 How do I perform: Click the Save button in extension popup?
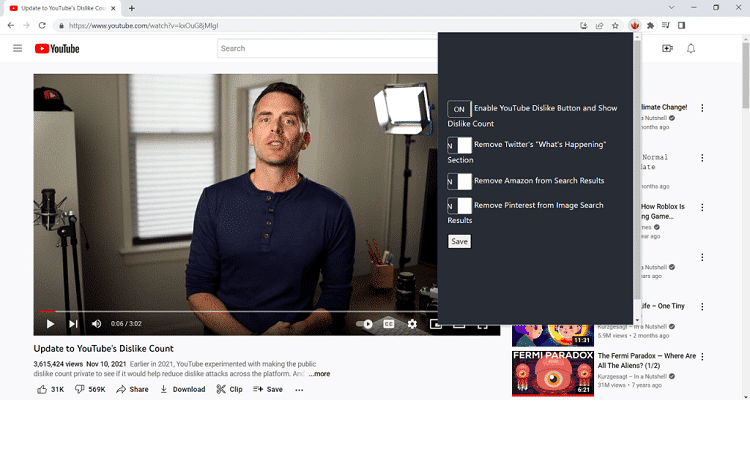pyautogui.click(x=459, y=241)
